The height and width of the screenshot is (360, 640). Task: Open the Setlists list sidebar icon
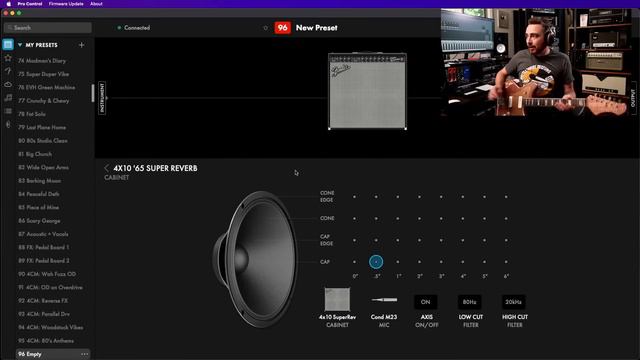click(8, 111)
